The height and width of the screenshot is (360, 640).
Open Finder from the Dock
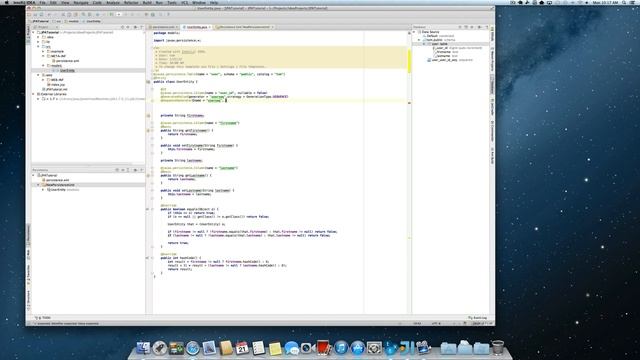(x=143, y=348)
